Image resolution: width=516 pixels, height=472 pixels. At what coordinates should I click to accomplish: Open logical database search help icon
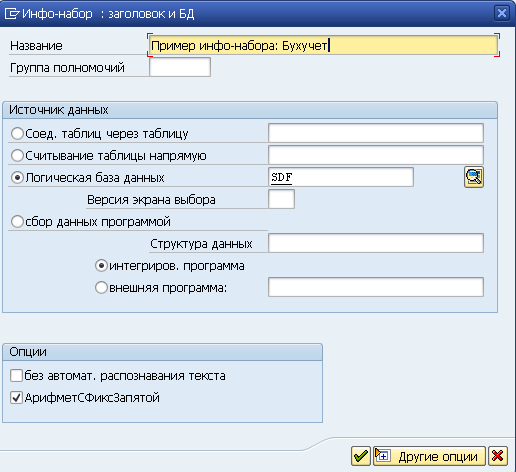click(474, 177)
